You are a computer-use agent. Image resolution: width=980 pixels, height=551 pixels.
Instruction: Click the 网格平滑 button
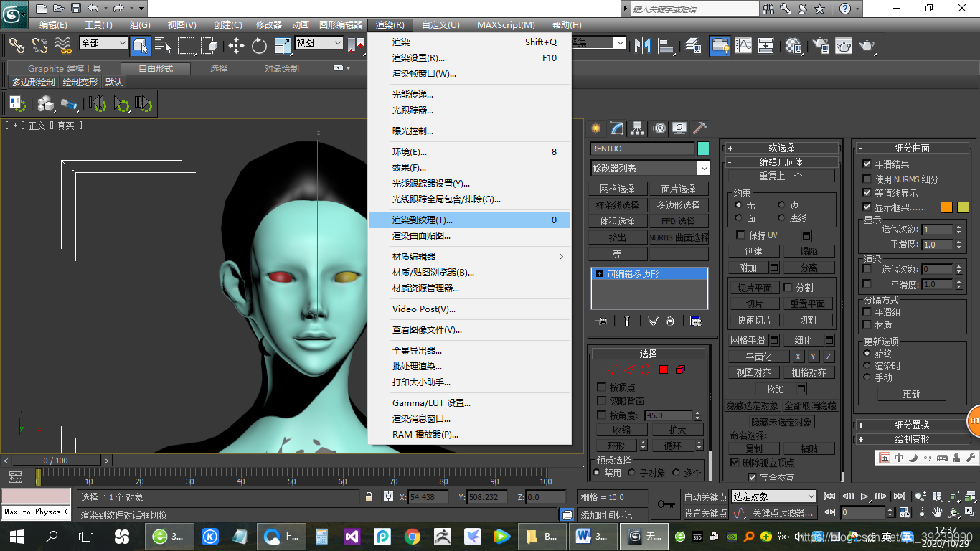click(x=748, y=340)
